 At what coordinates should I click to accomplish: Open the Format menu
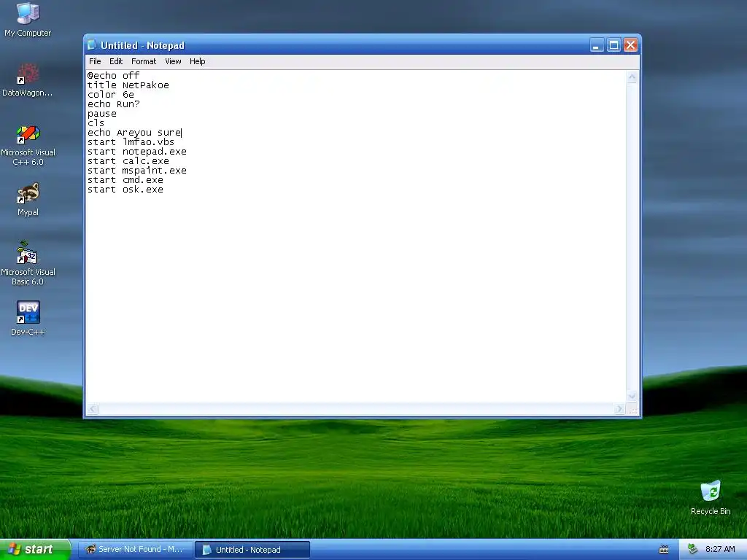point(144,61)
